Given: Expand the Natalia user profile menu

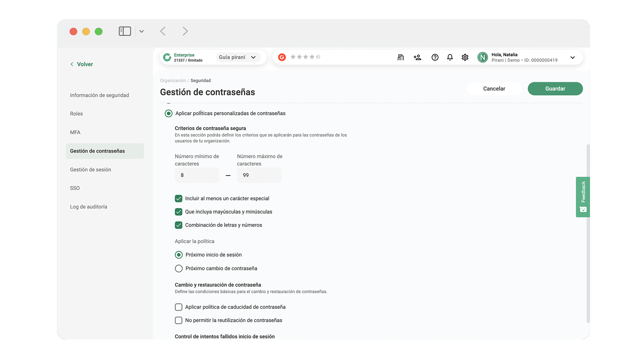Looking at the screenshot, I should pos(572,57).
